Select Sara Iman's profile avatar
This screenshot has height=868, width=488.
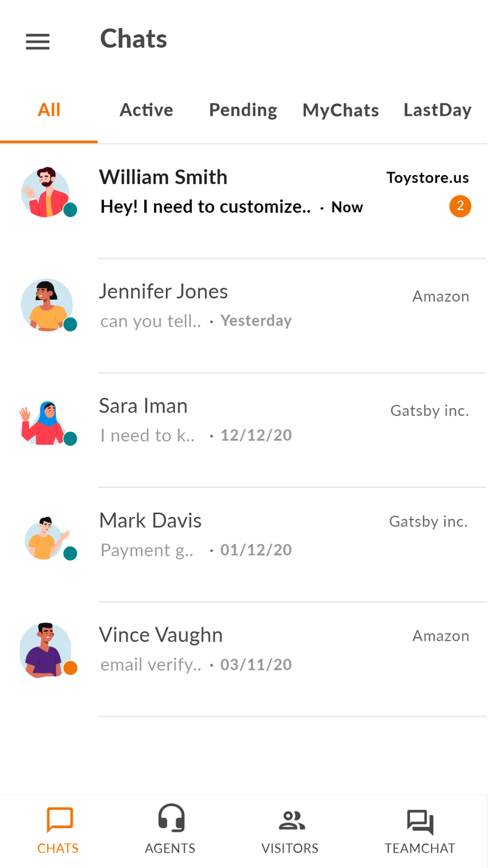47,420
